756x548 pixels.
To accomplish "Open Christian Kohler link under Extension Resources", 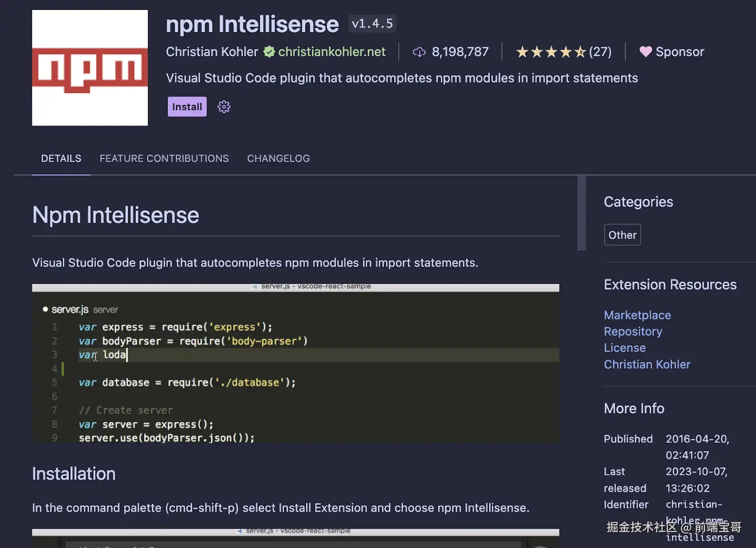I will 647,364.
